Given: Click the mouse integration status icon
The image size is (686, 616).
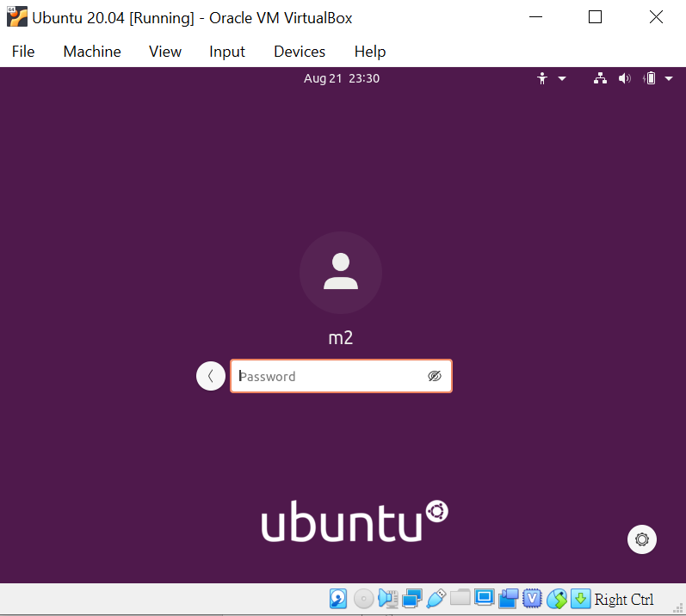Looking at the screenshot, I should (x=557, y=599).
